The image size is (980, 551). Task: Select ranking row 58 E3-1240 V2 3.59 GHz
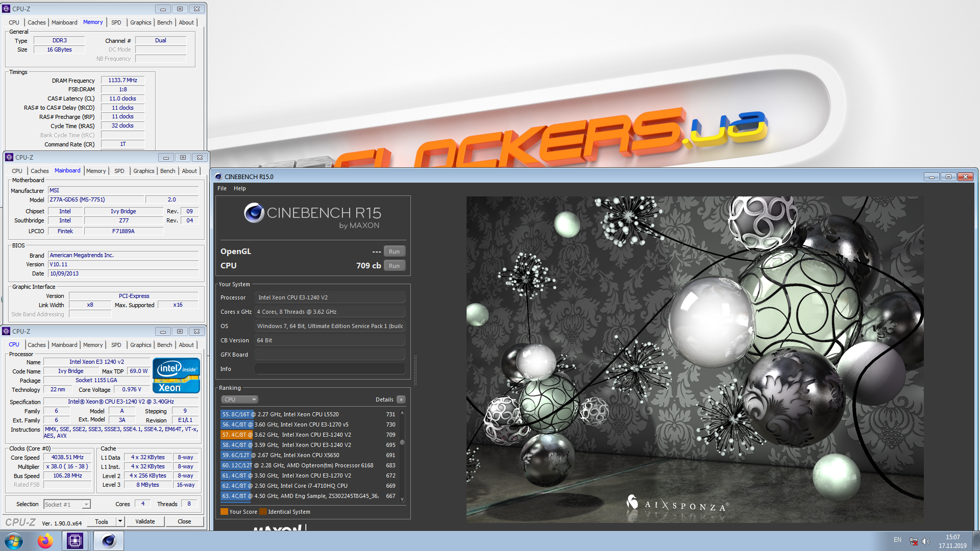(x=309, y=445)
